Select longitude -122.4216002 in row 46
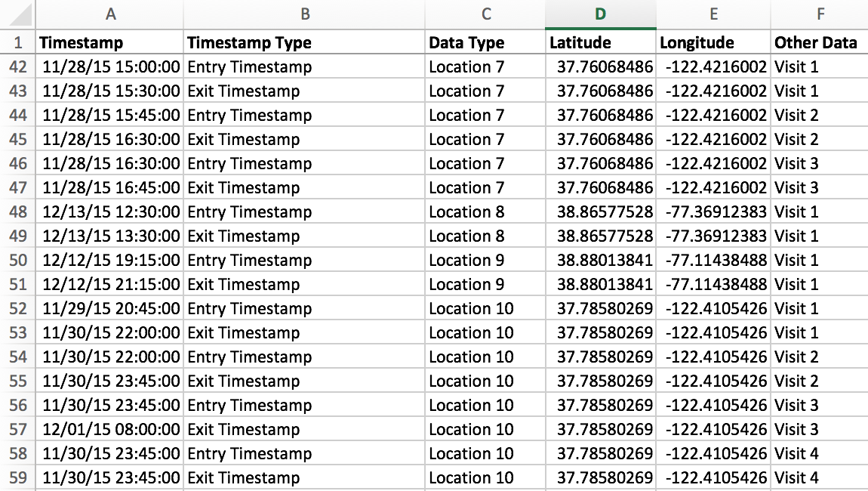Viewport: 868px width, 491px height. click(713, 163)
